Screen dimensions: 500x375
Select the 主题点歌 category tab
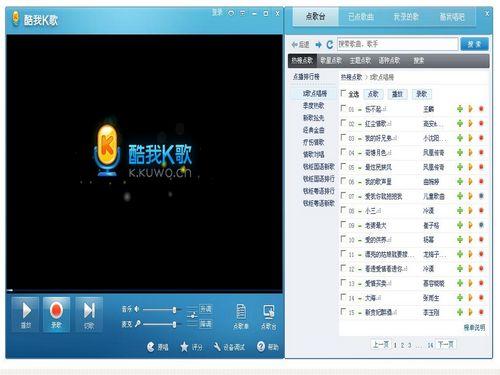(360, 60)
